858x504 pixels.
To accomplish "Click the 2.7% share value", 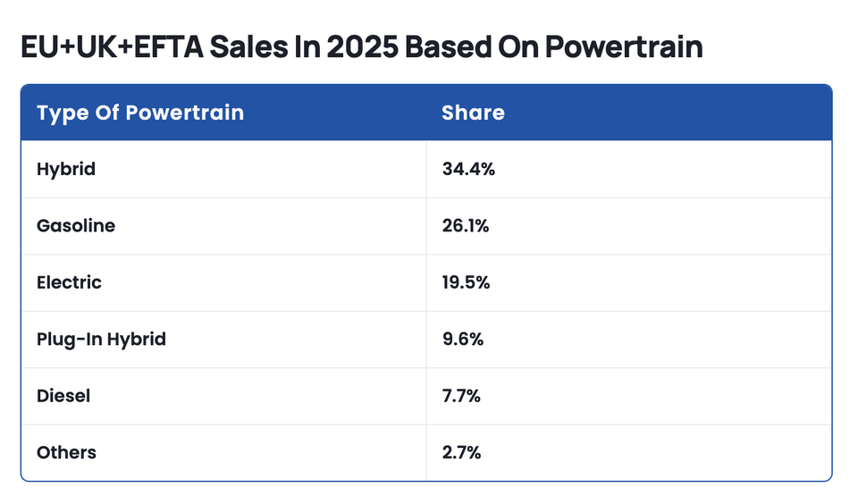I will [462, 452].
